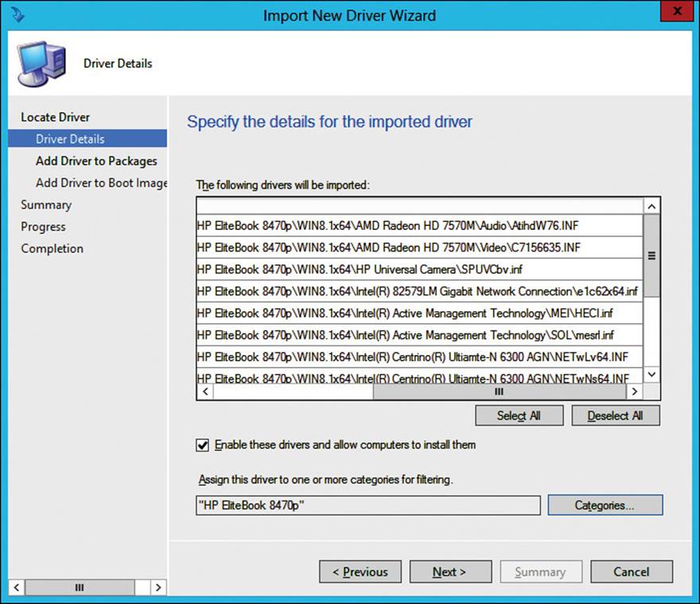Screen dimensions: 700x604
Task: Click driver list vertical scrollbar thumb
Action: (651, 255)
